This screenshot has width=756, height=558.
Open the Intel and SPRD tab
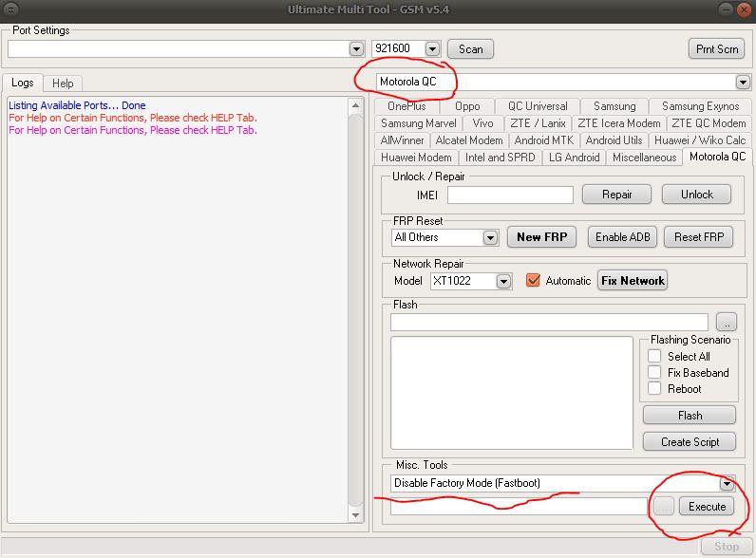pos(500,158)
